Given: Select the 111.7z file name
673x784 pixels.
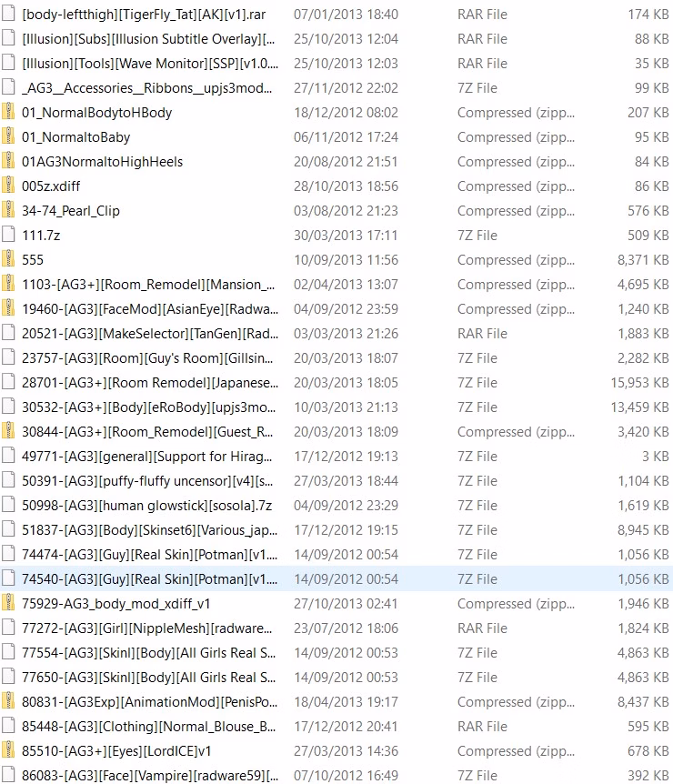Looking at the screenshot, I should point(41,235).
